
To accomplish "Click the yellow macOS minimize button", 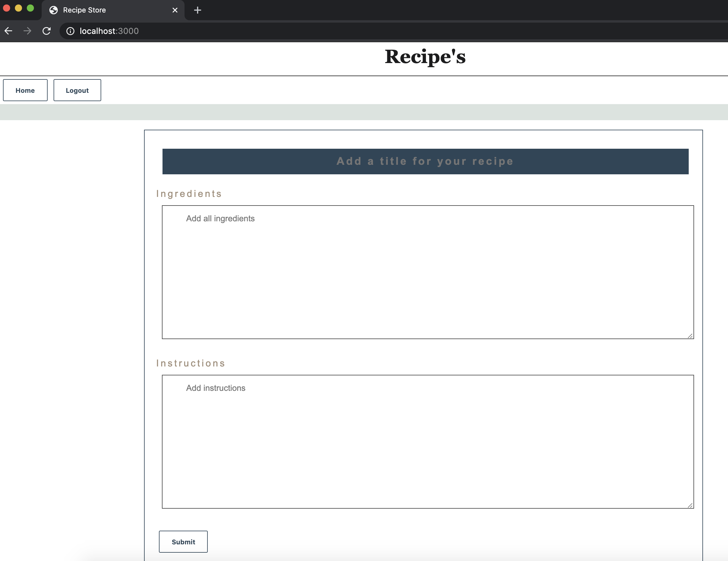I will coord(18,8).
